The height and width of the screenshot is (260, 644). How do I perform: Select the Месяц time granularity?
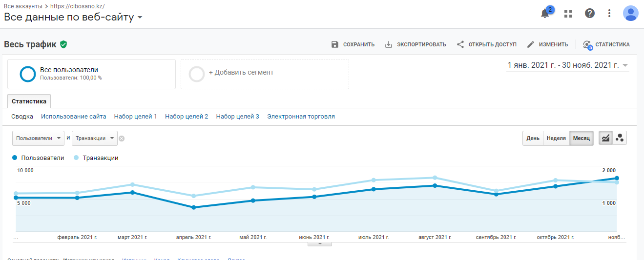click(x=582, y=138)
